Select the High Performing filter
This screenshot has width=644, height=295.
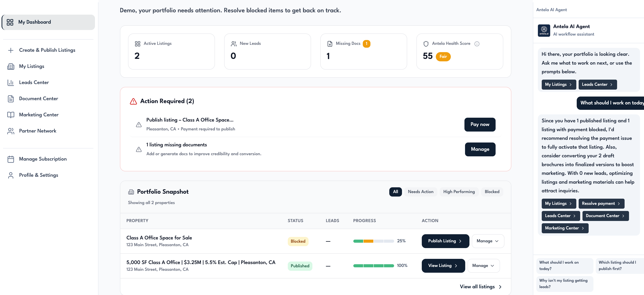[x=459, y=192]
